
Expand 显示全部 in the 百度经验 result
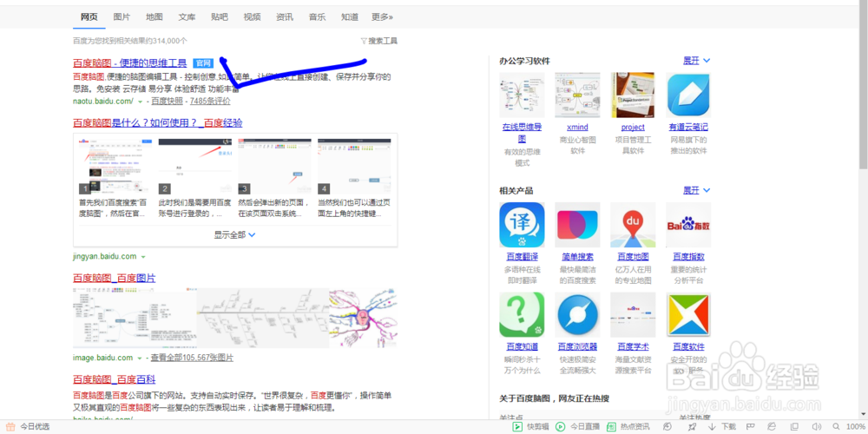234,234
